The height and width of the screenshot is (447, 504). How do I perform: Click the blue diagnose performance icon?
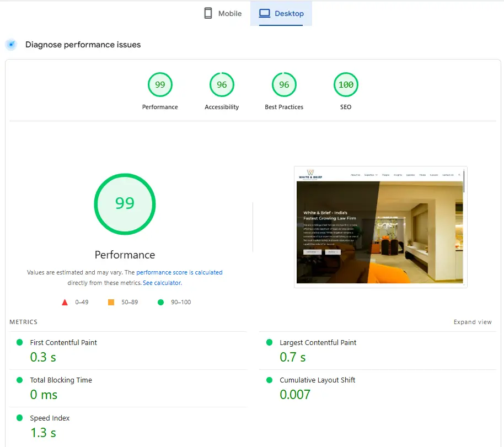11,44
